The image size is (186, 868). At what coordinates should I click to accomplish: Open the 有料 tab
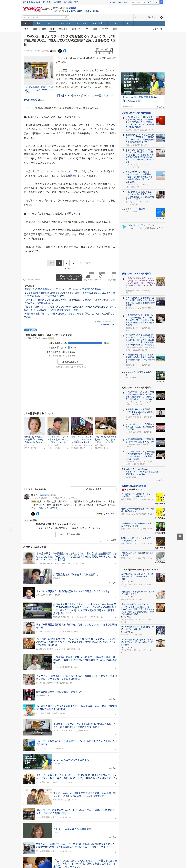click(128, 24)
